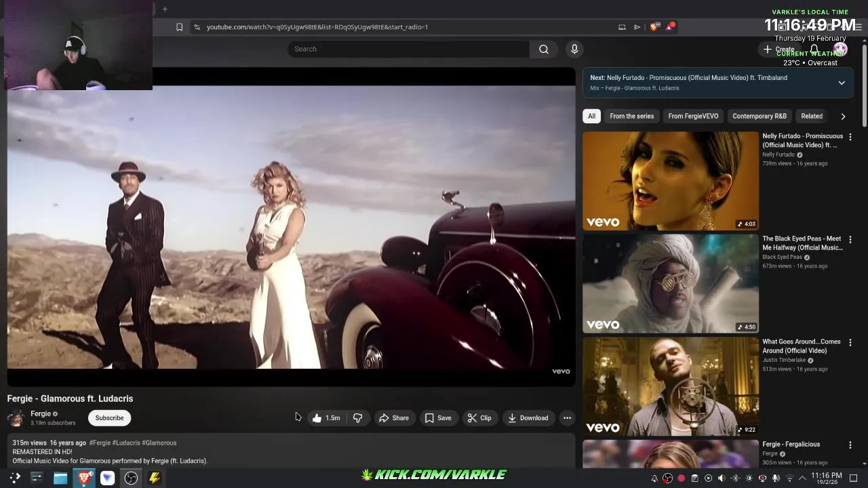Image resolution: width=868 pixels, height=488 pixels.
Task: Click the Justin Timberlake channel name
Action: 784,361
